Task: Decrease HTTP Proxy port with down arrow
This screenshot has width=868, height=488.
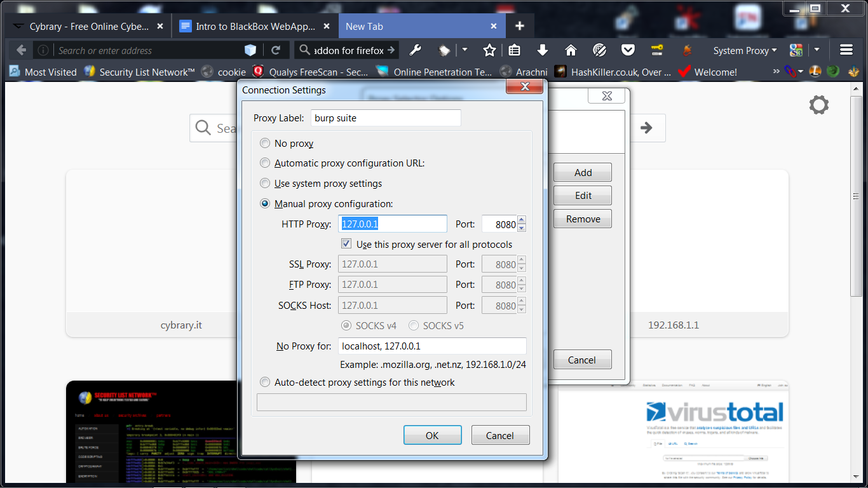Action: [522, 227]
